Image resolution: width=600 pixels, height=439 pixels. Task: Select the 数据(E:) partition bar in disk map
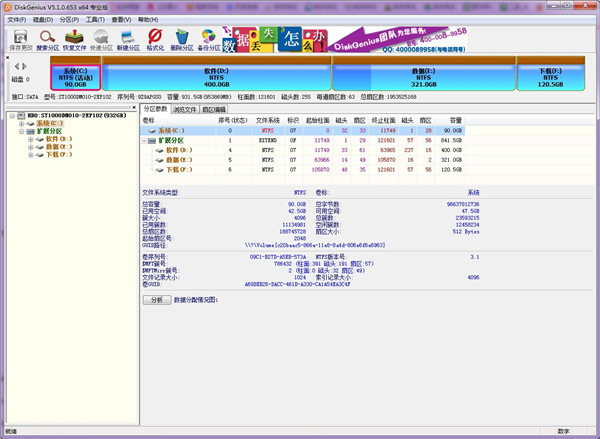pyautogui.click(x=427, y=71)
